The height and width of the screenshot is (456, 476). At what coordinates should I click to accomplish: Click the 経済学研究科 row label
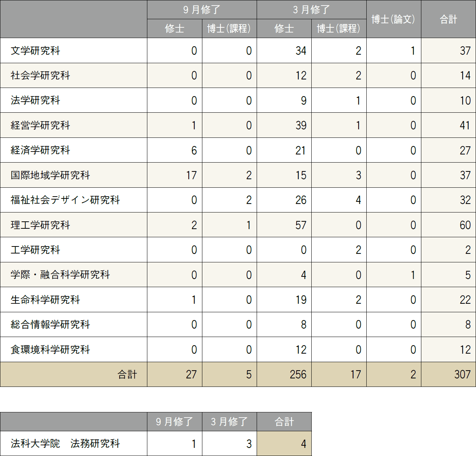pos(40,150)
